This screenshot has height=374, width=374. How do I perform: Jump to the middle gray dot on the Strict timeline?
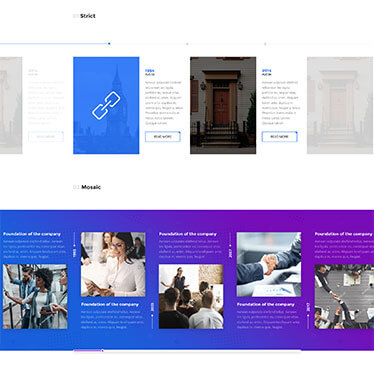click(187, 44)
